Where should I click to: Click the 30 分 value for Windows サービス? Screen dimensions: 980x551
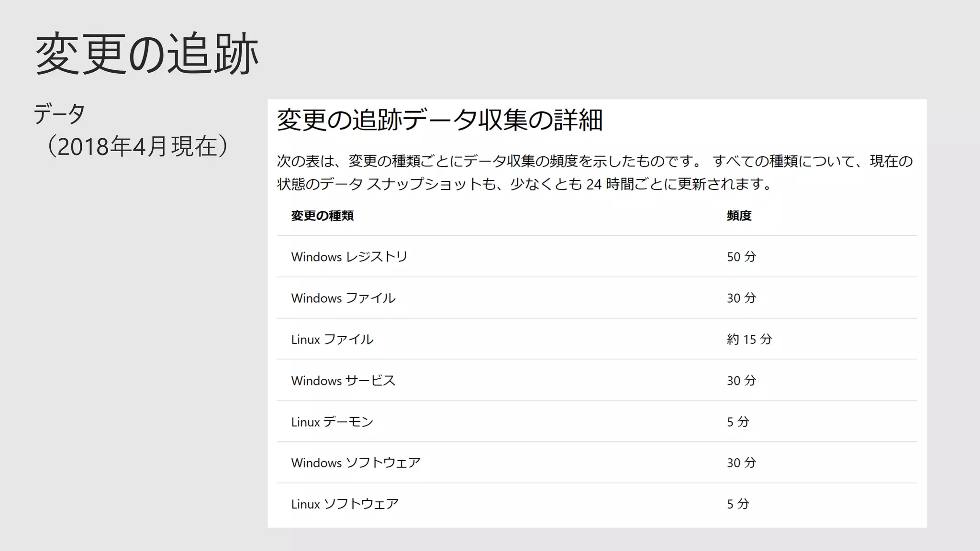(741, 381)
